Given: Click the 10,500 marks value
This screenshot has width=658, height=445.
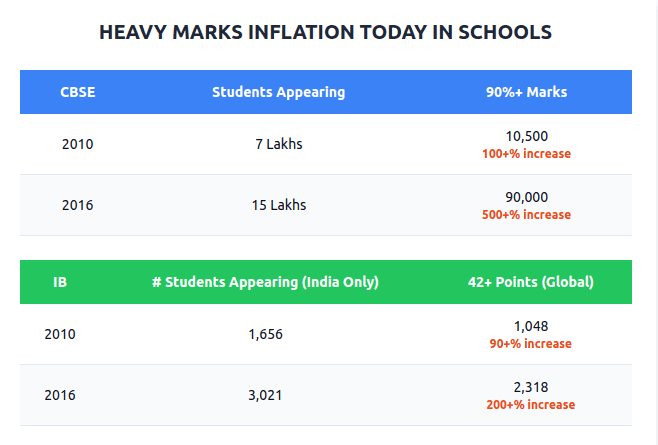Looking at the screenshot, I should pos(526,136).
